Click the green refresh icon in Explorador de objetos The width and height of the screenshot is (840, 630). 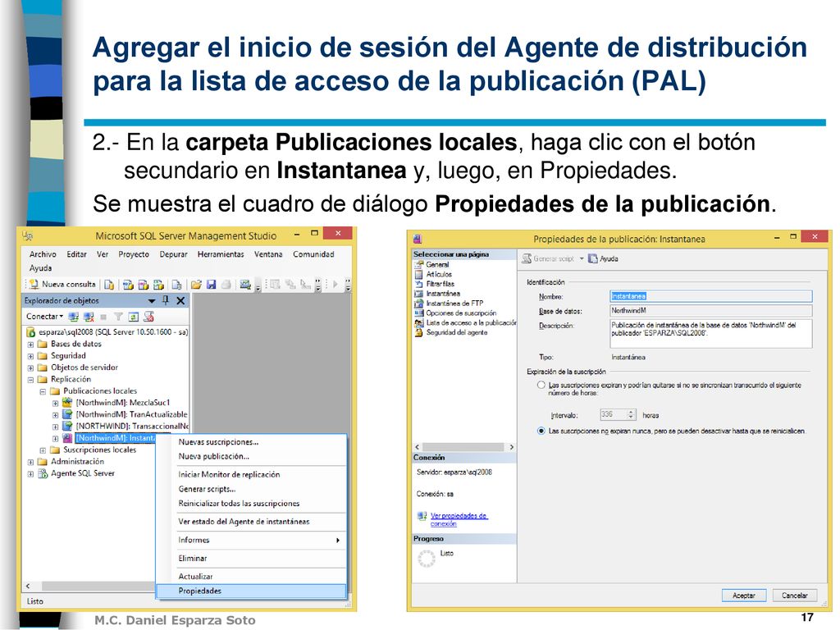134,317
